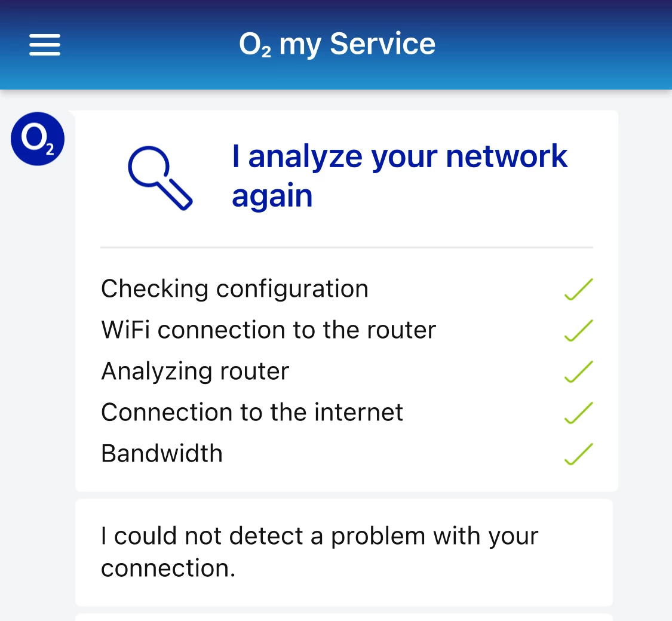
Task: Tap the O2 my Service title
Action: point(337,45)
